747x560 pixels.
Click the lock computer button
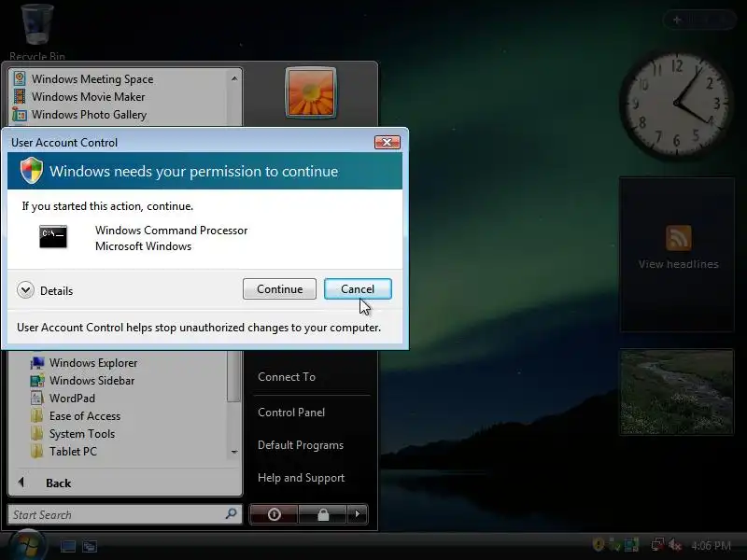pyautogui.click(x=323, y=514)
